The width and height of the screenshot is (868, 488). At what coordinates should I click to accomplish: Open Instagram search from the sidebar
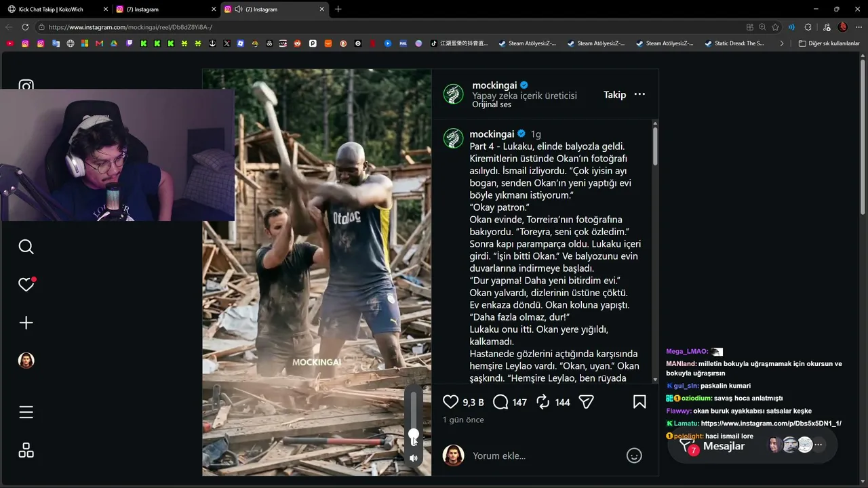click(x=26, y=247)
